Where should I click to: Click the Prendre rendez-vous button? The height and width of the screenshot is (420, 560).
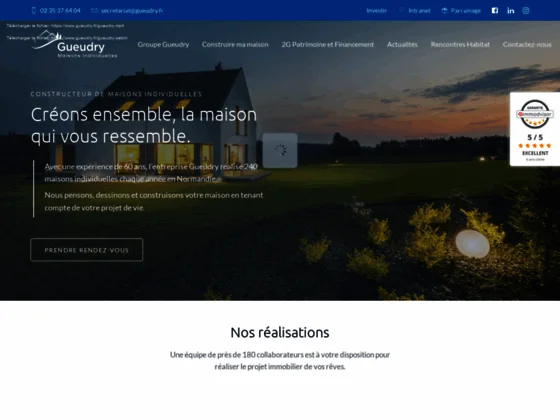(87, 250)
